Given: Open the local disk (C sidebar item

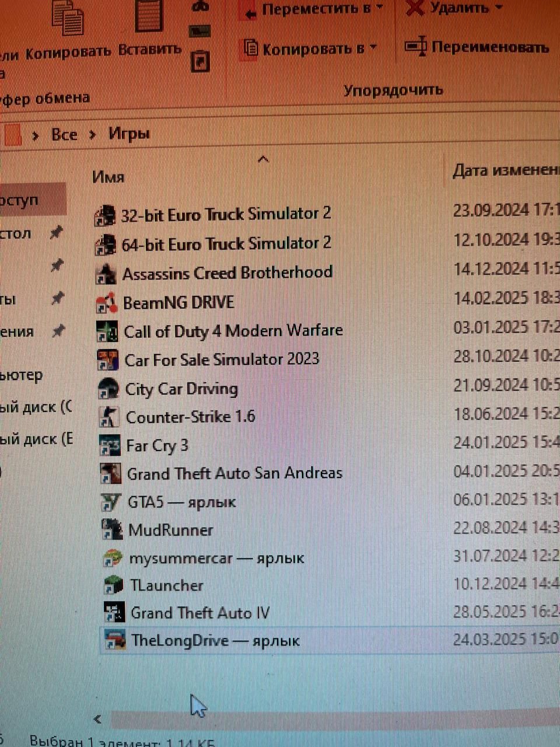Looking at the screenshot, I should coord(36,407).
